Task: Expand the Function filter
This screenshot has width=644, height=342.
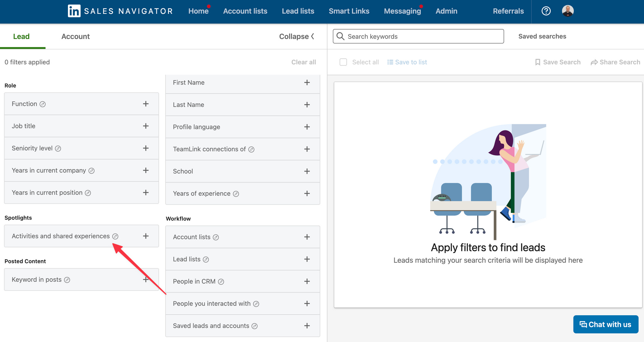Action: pos(146,104)
